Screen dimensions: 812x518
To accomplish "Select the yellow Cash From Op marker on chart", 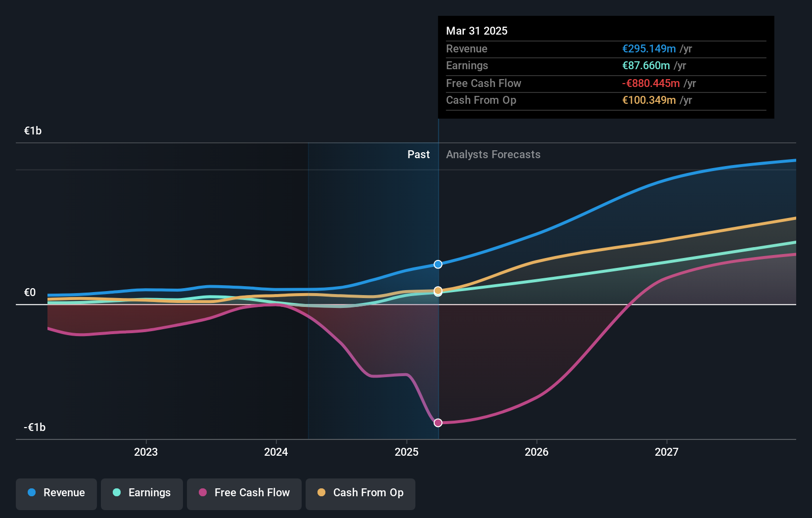I will [x=437, y=291].
